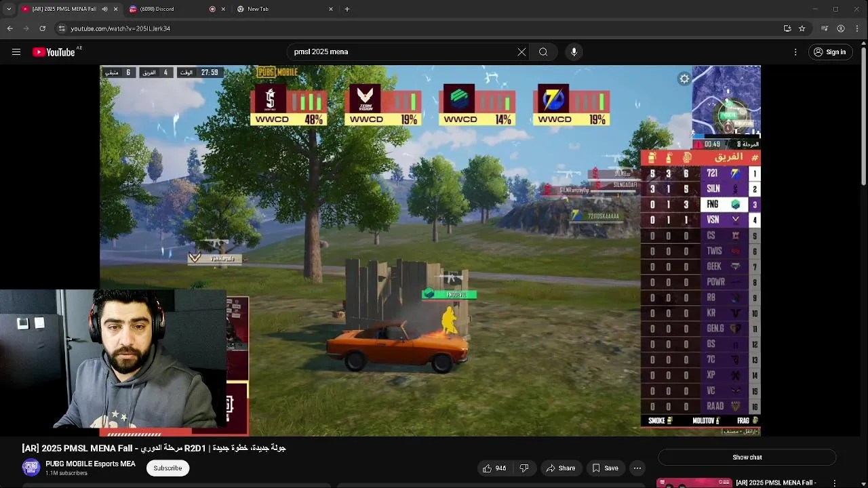
Task: Open the video player settings gear
Action: (x=684, y=79)
